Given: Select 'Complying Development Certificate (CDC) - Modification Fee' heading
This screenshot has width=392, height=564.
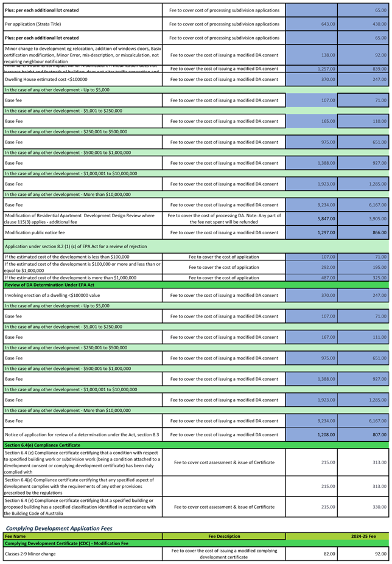Looking at the screenshot, I should pos(196,543).
